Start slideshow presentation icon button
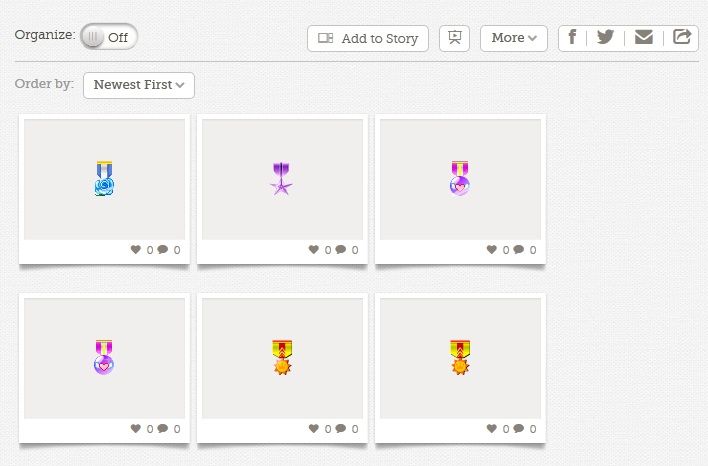 pos(455,38)
